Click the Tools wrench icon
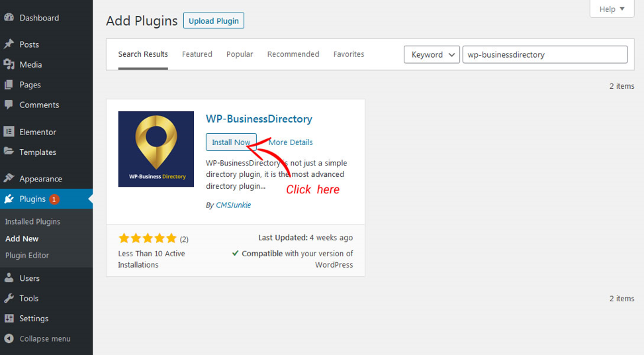Screen dimensions: 644x355 click(x=9, y=298)
